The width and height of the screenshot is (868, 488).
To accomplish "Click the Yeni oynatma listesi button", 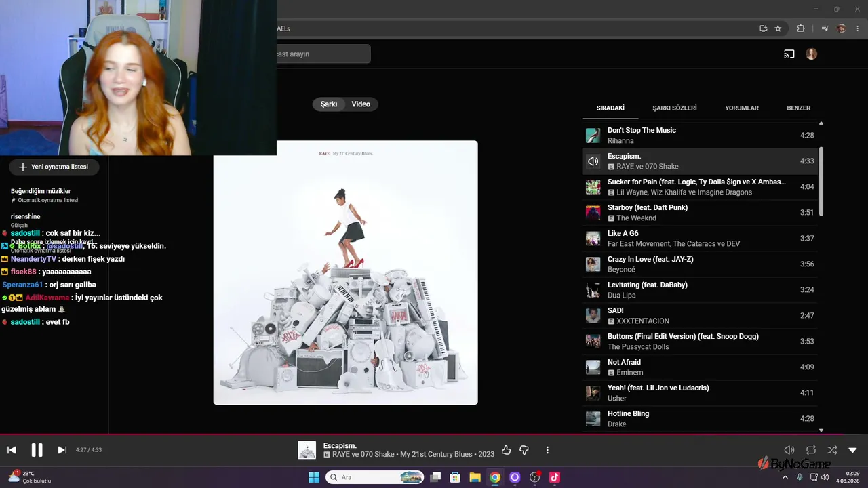I will click(54, 167).
